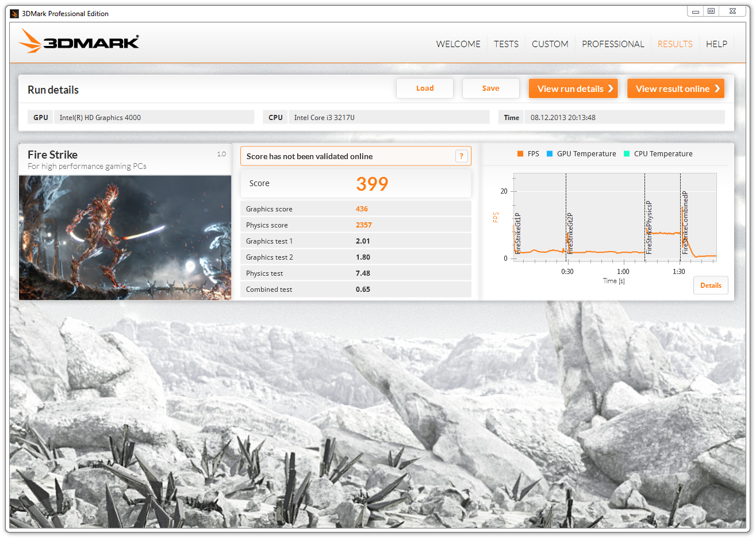Click the Graphics score value 436
Image resolution: width=756 pixels, height=544 pixels.
[x=362, y=209]
